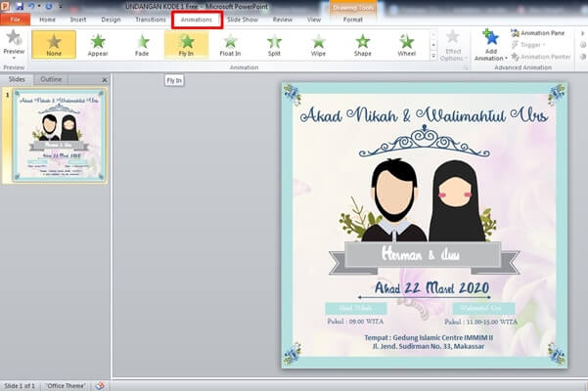Apply the Wheel animation
This screenshot has height=391, width=588.
(406, 45)
